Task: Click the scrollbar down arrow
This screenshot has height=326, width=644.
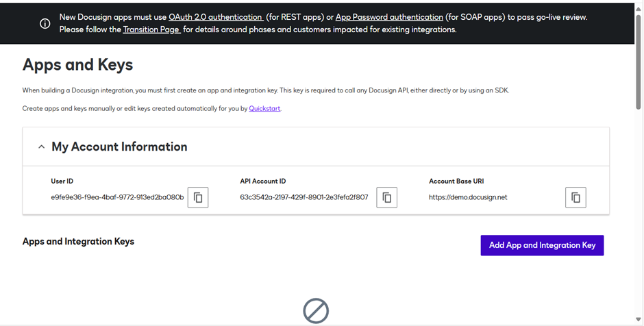Action: pos(639,319)
